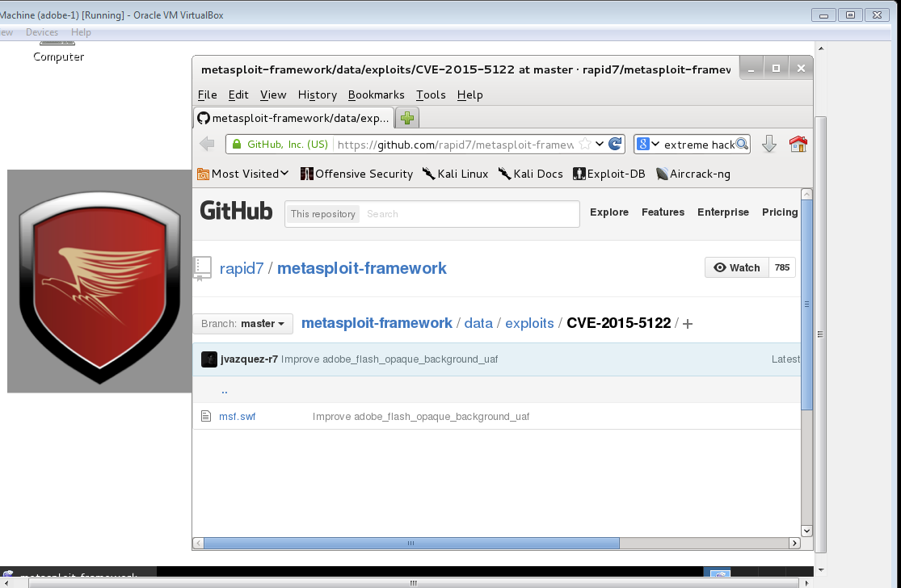Open the Enterprise link
Image resolution: width=901 pixels, height=588 pixels.
point(723,212)
